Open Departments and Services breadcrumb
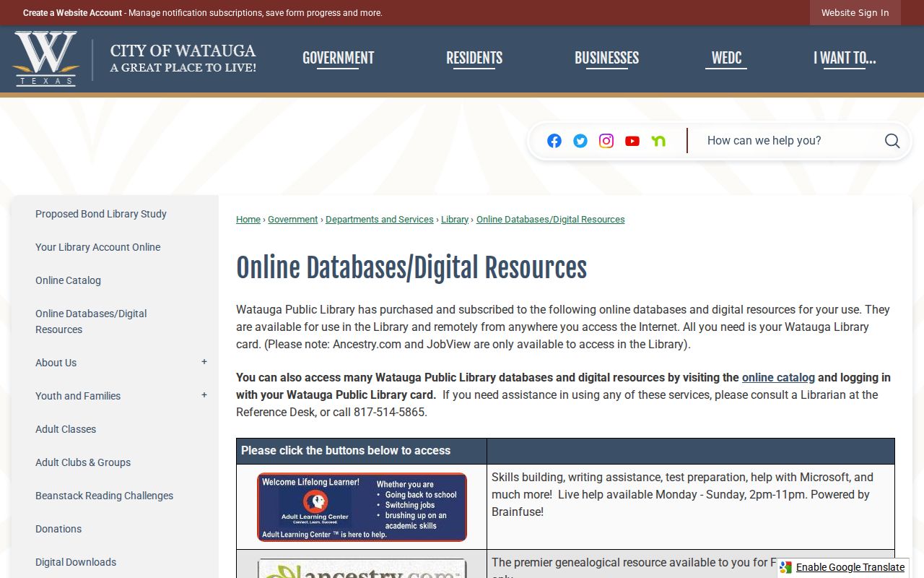 380,220
